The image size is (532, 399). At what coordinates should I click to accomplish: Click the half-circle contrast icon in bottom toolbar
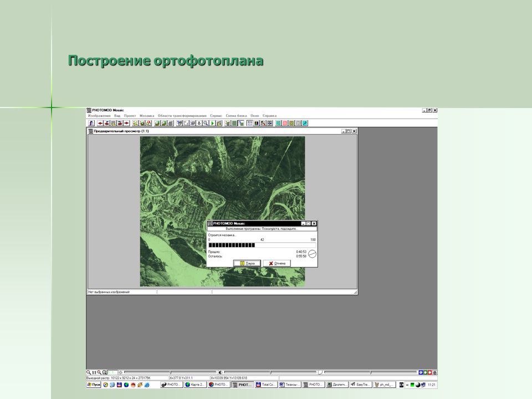(221, 372)
